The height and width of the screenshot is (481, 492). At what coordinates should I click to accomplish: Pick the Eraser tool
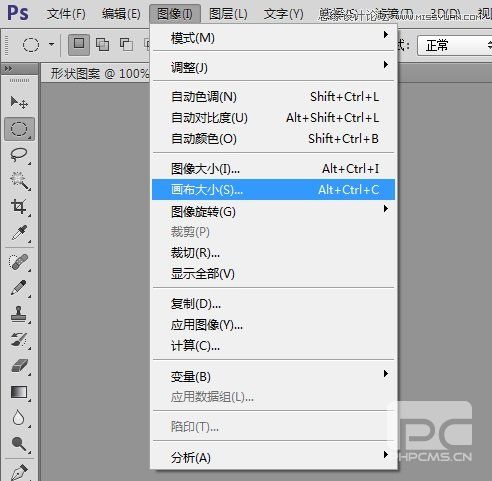(x=19, y=366)
